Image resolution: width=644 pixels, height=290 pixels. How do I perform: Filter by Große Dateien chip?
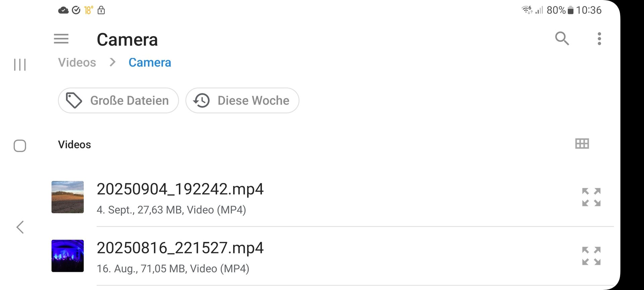click(x=118, y=100)
